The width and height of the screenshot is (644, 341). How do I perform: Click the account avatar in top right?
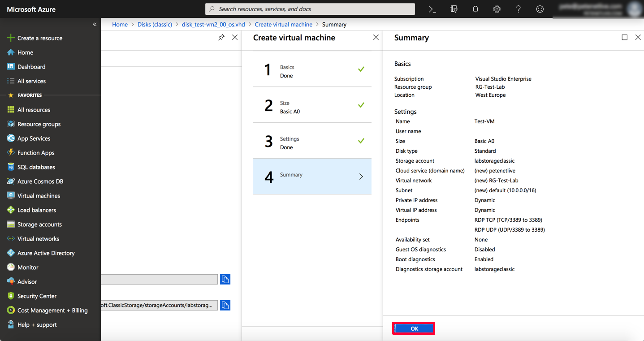click(x=635, y=9)
